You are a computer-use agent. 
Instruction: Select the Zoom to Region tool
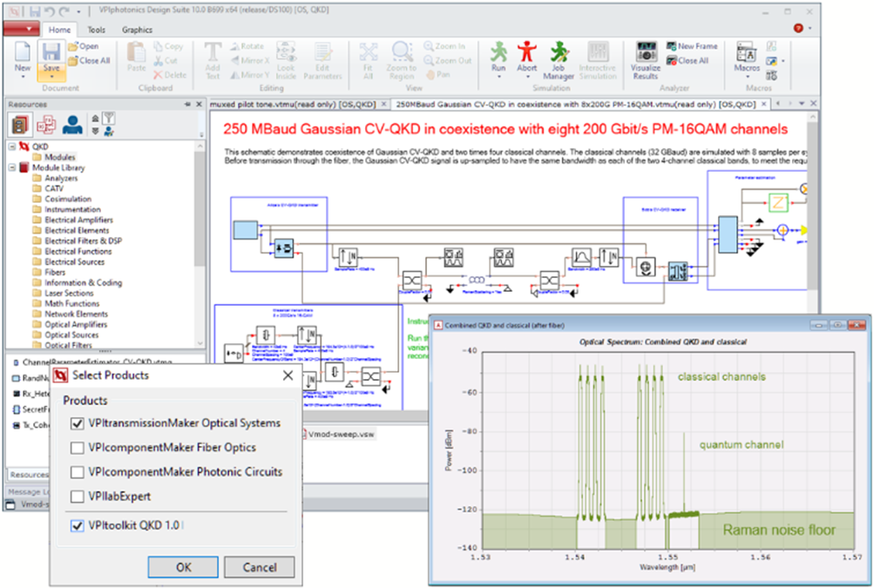(x=402, y=60)
